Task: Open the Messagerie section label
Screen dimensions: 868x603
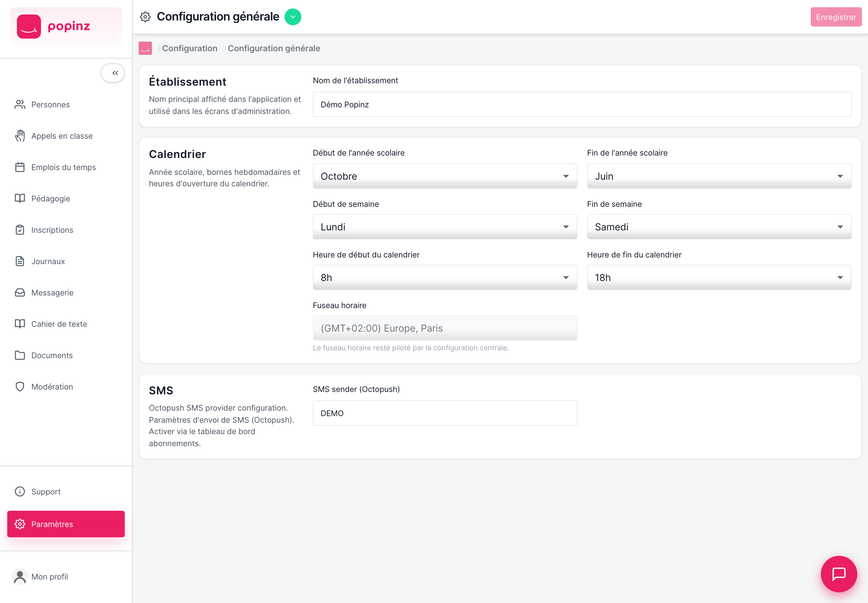Action: tap(52, 293)
